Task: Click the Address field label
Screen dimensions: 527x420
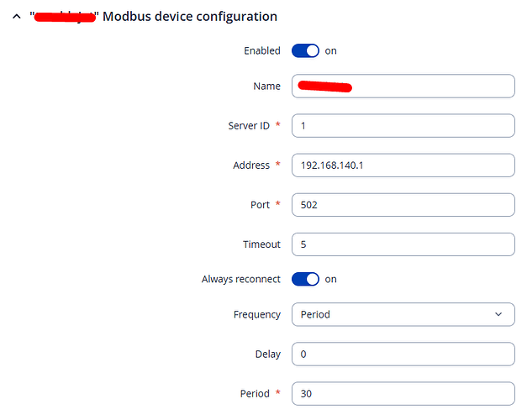Action: point(250,165)
